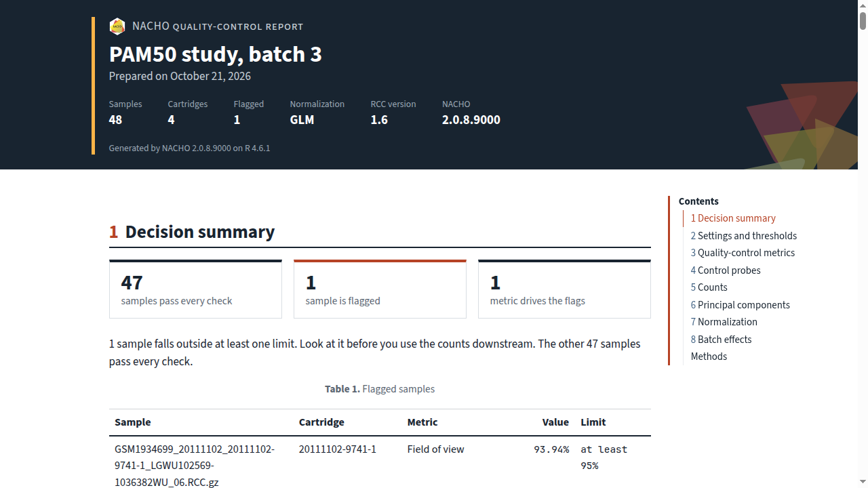868x488 pixels.
Task: Click the 'PAM50 study, batch 3' title
Action: pyautogui.click(x=216, y=54)
